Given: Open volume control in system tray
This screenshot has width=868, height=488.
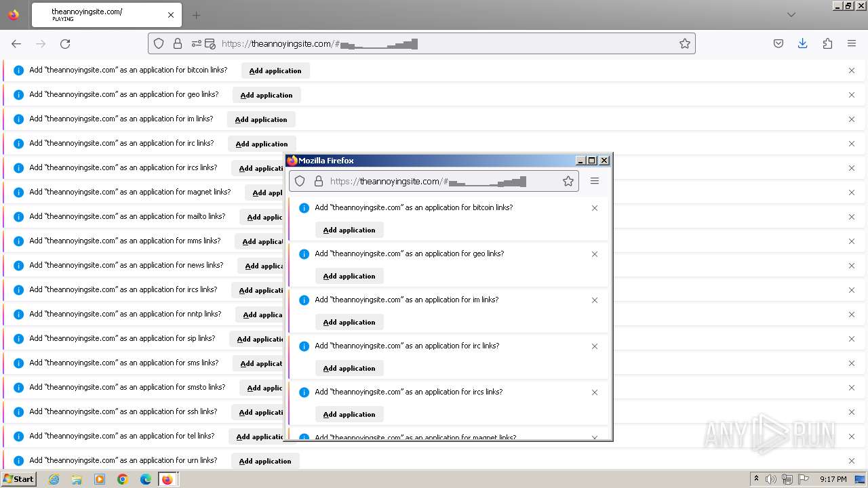Looking at the screenshot, I should pyautogui.click(x=770, y=479).
